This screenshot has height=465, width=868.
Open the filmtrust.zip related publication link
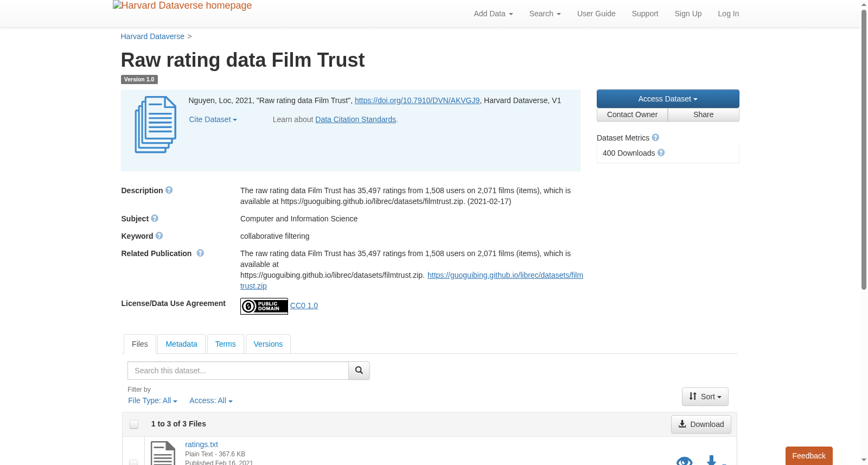(505, 275)
